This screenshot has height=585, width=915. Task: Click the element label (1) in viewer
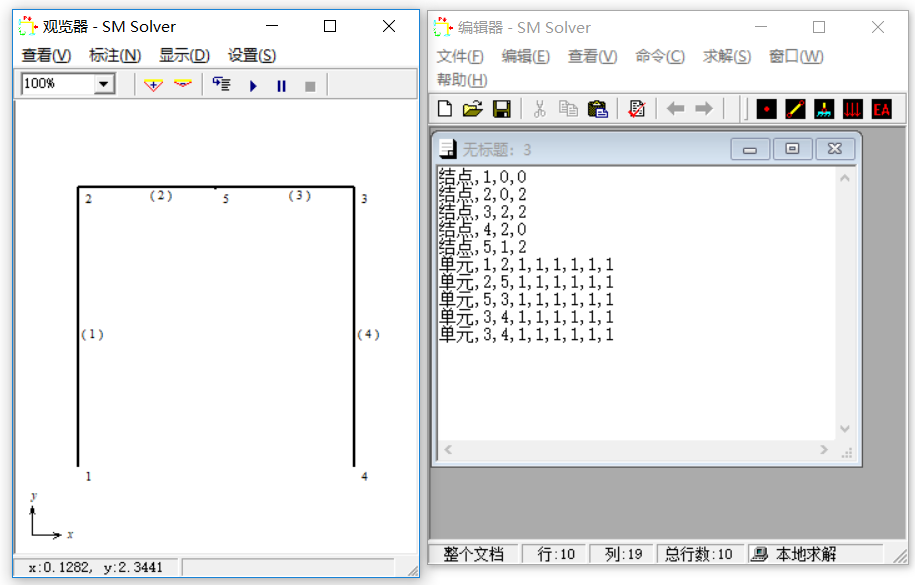[92, 334]
